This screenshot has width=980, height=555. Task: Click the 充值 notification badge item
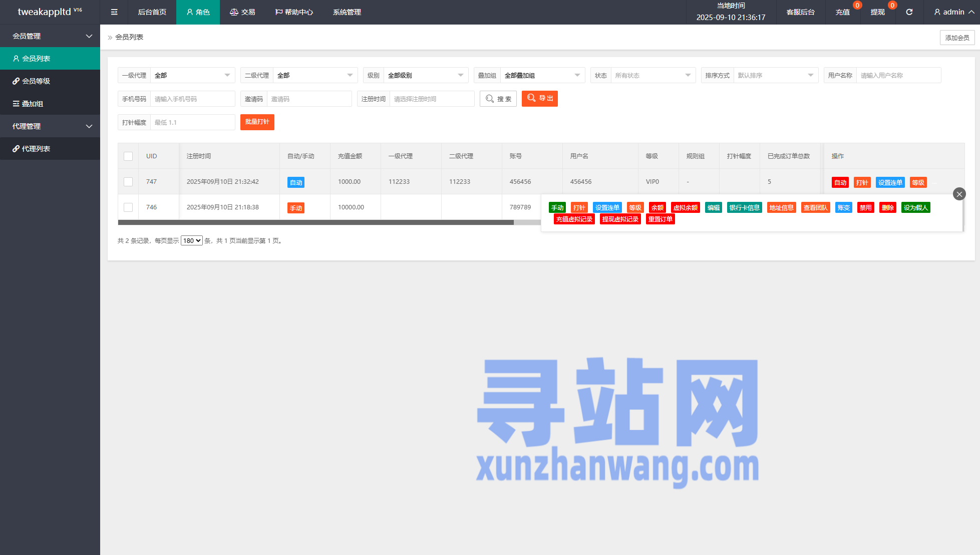tap(843, 12)
